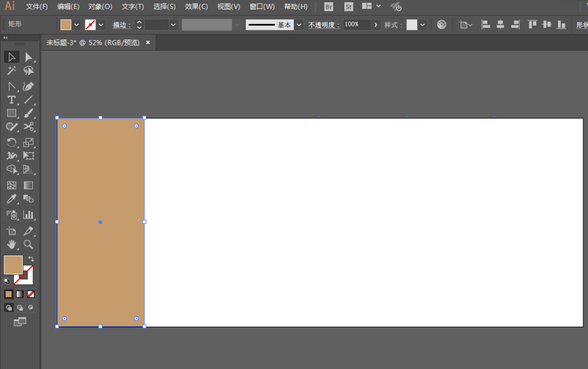This screenshot has width=588, height=369.
Task: Choose the Type tool
Action: point(12,99)
